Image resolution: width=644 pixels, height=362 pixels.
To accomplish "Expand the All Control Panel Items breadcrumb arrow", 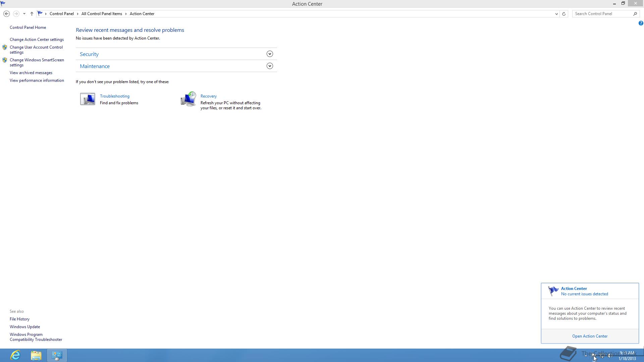I will click(x=126, y=14).
